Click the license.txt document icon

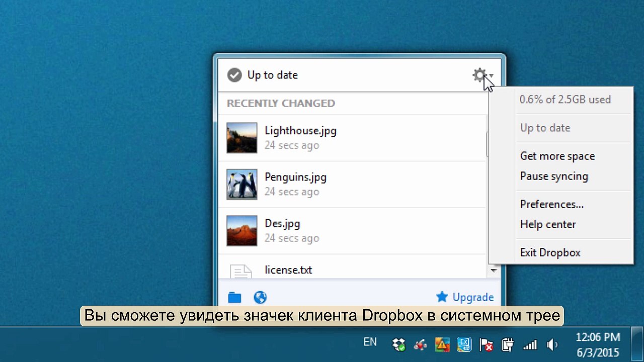(x=241, y=270)
